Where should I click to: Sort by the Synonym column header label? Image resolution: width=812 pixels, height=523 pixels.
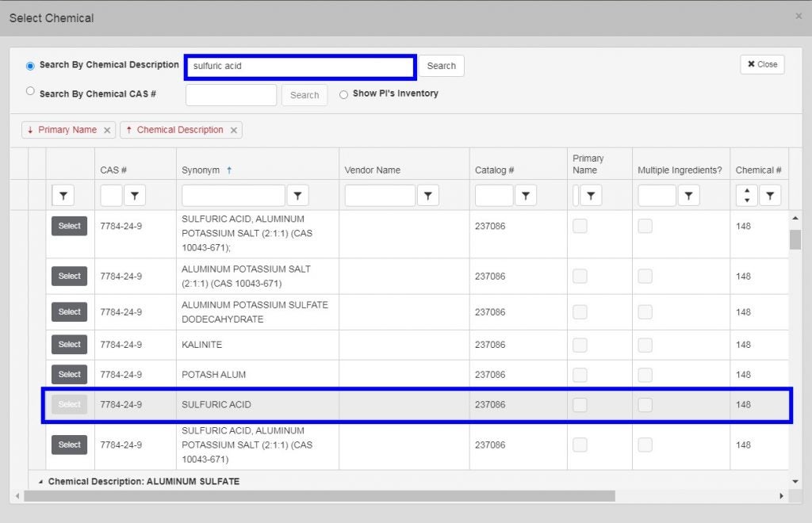pos(201,170)
